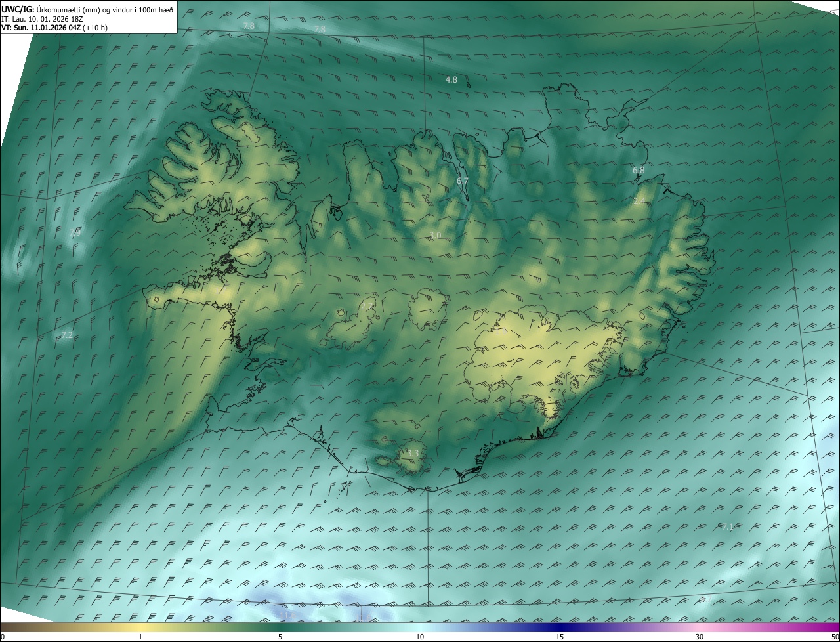
Task: Click the 2.7 value label on the map
Action: pyautogui.click(x=367, y=306)
